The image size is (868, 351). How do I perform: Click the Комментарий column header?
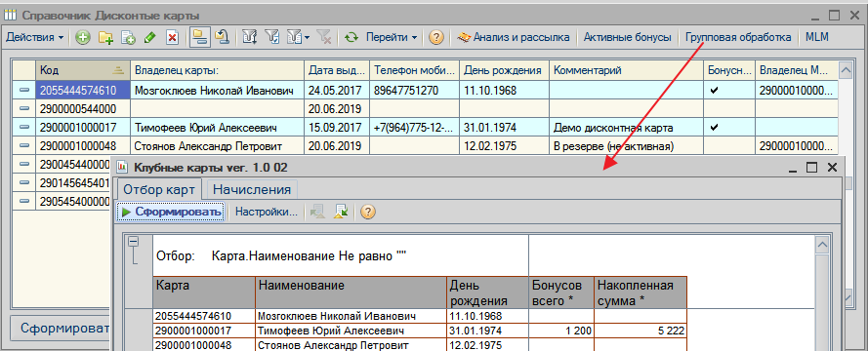tap(626, 70)
